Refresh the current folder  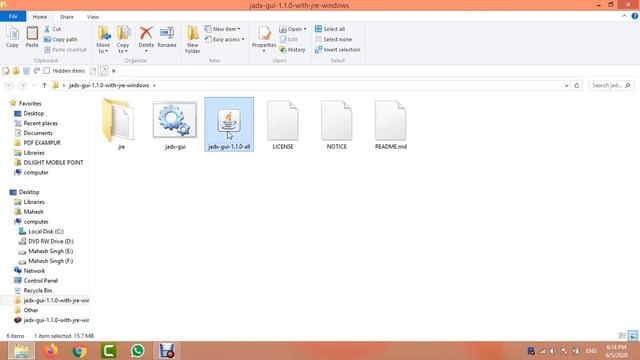(x=577, y=85)
